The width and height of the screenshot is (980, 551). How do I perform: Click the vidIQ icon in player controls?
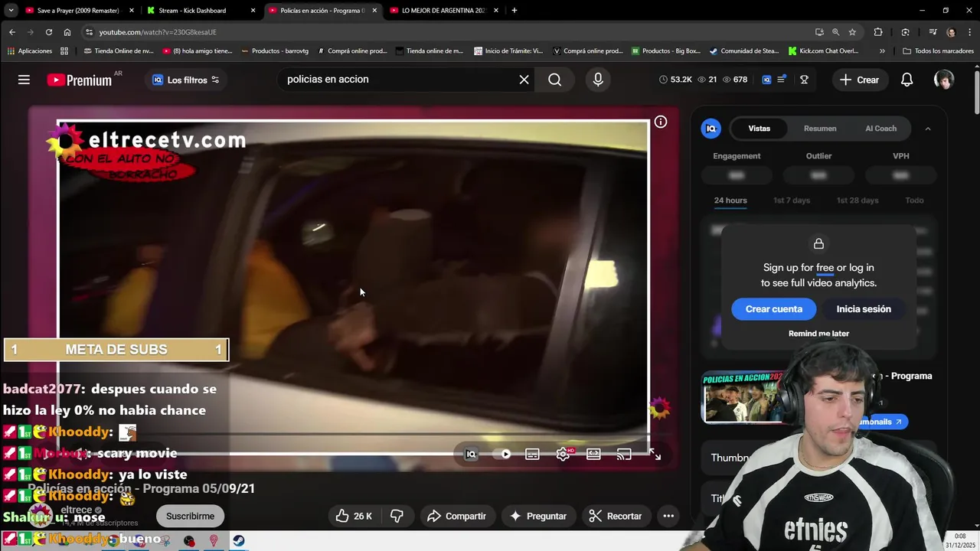pos(471,454)
